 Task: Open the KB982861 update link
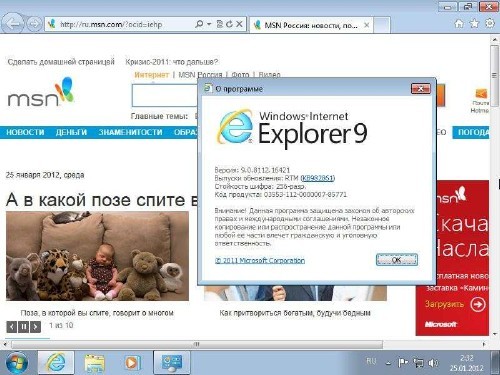pyautogui.click(x=318, y=178)
